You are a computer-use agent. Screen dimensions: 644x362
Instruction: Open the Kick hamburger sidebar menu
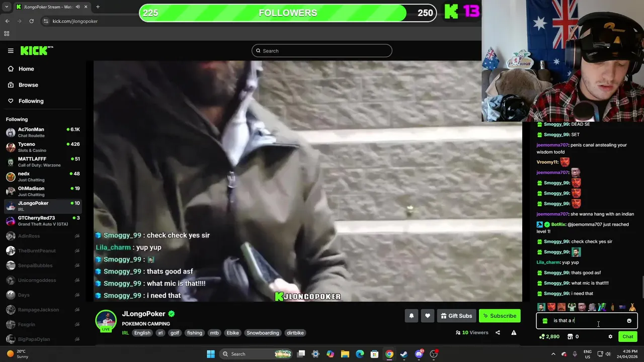pos(11,51)
